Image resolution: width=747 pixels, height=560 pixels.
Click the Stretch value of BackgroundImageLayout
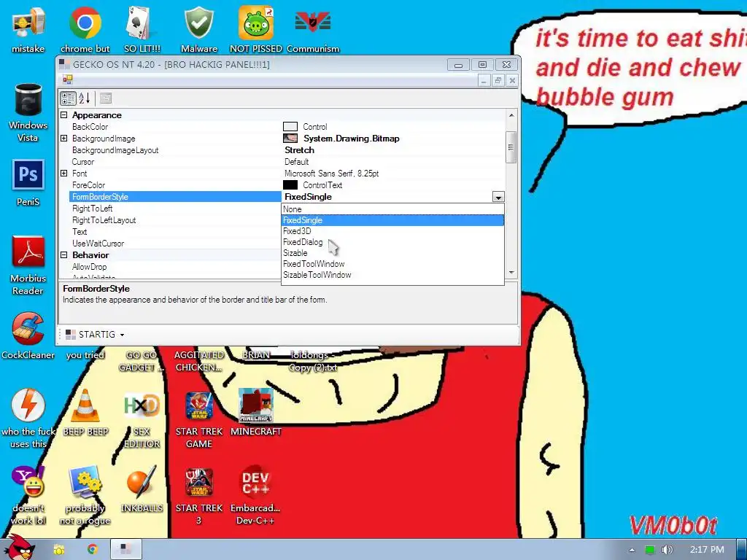point(299,150)
